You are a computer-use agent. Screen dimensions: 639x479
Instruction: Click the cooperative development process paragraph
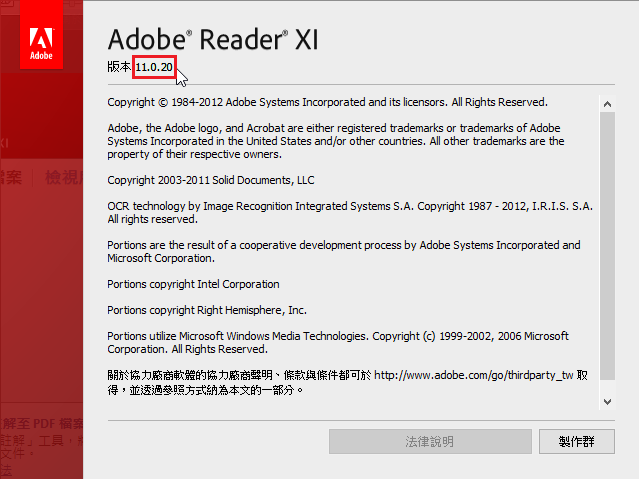coord(344,252)
